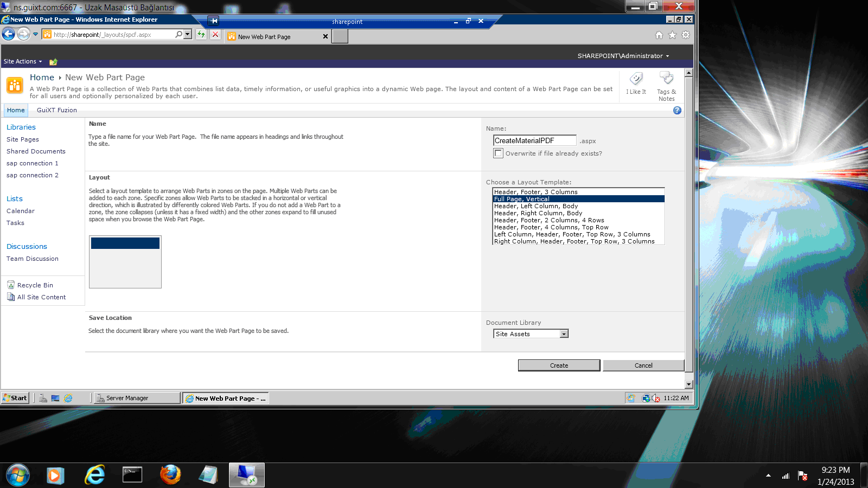
Task: Open IE tools gear icon
Action: (686, 35)
